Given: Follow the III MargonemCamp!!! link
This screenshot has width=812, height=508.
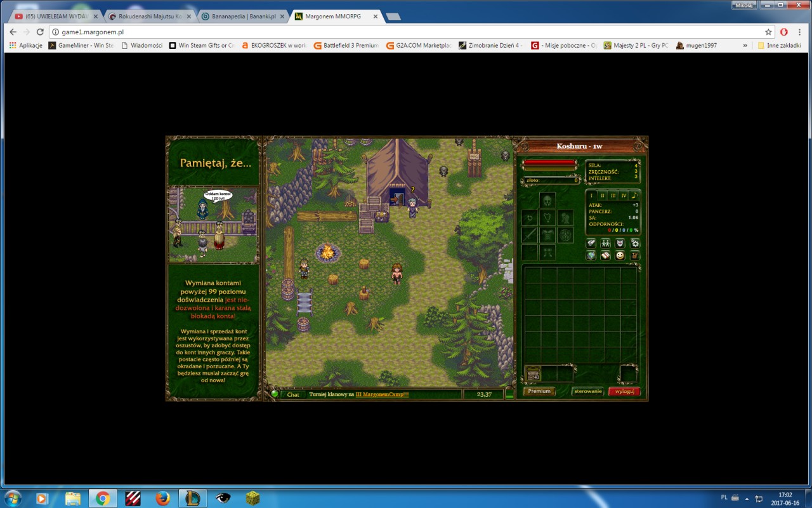Looking at the screenshot, I should click(383, 394).
